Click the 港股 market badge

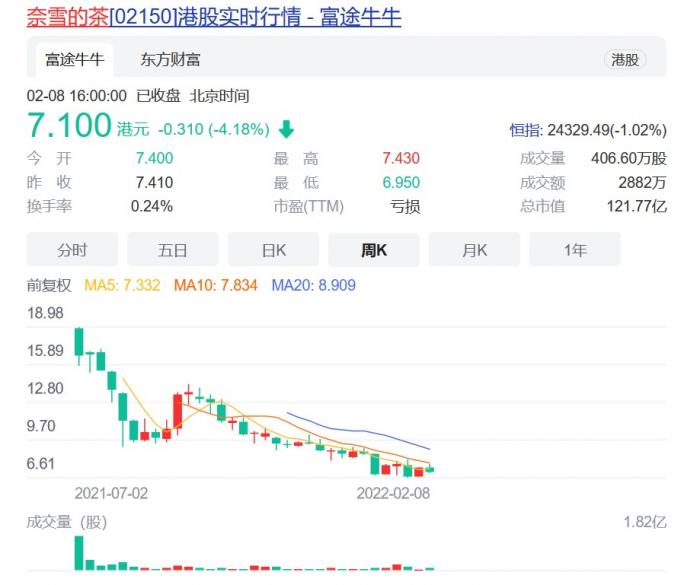point(625,59)
